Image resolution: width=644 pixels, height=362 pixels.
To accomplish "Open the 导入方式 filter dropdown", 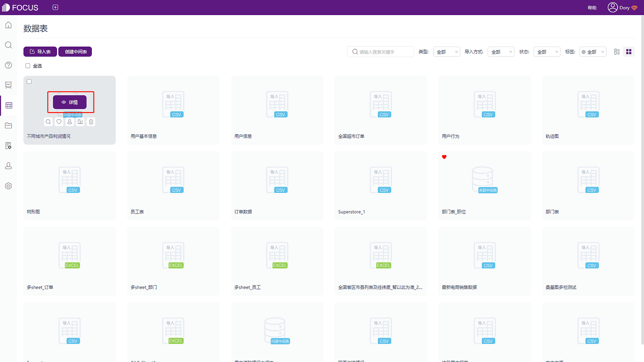I will click(501, 52).
